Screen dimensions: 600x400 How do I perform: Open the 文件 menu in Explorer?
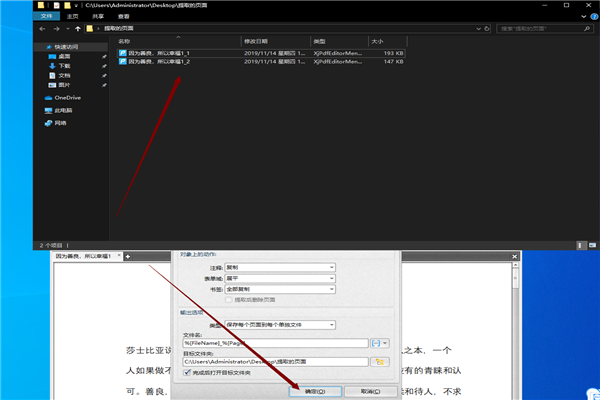46,16
